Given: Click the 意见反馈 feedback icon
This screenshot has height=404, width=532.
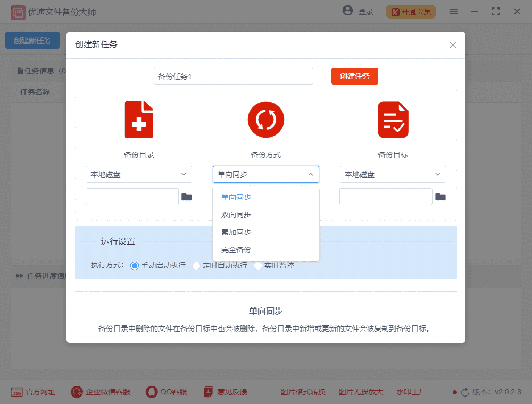Looking at the screenshot, I should point(207,392).
